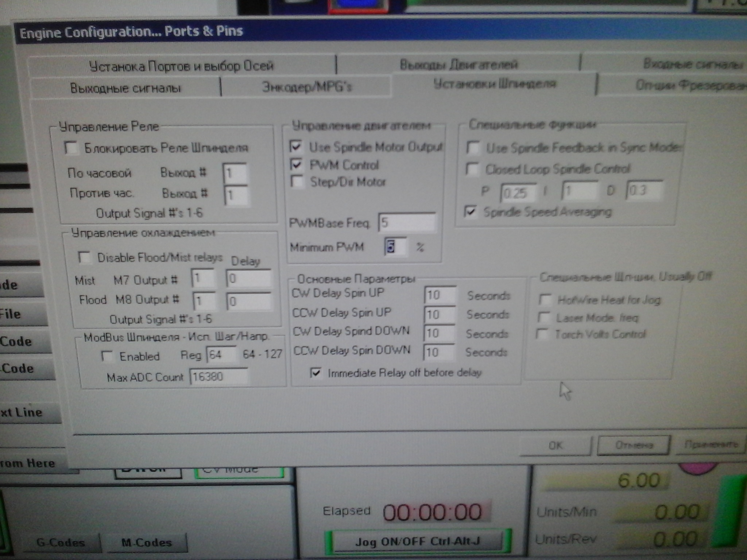This screenshot has height=560, width=747.
Task: Open the 'Энкодер/MPG's' tab
Action: point(306,87)
